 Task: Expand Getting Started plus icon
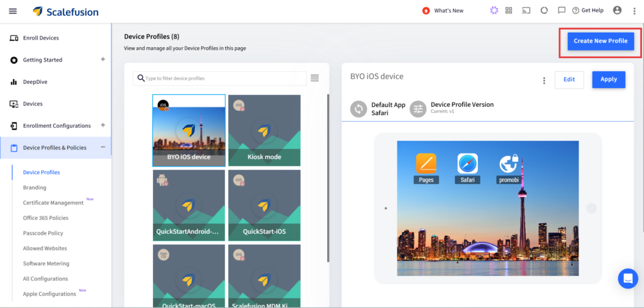103,59
